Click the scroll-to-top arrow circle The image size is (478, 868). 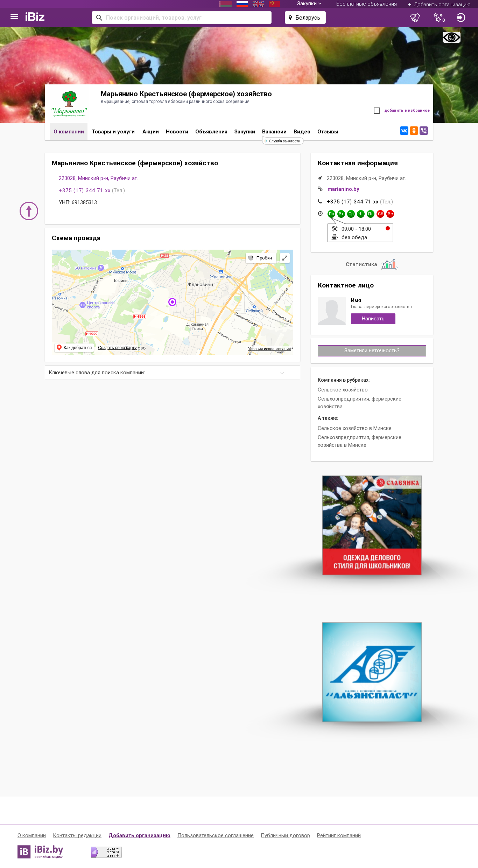click(29, 211)
